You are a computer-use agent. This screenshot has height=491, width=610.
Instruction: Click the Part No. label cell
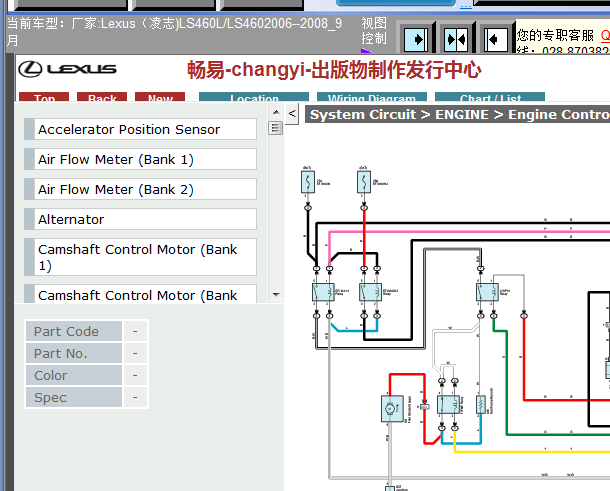[x=74, y=353]
